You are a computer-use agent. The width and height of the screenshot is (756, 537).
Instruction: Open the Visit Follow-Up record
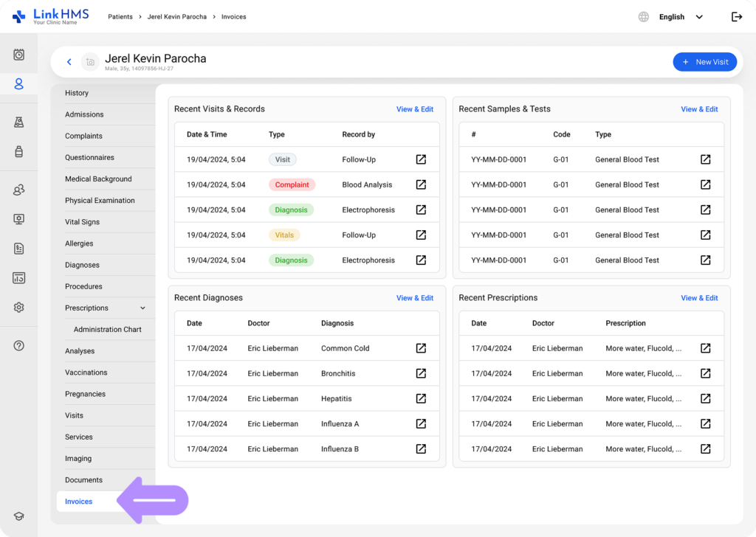point(421,159)
